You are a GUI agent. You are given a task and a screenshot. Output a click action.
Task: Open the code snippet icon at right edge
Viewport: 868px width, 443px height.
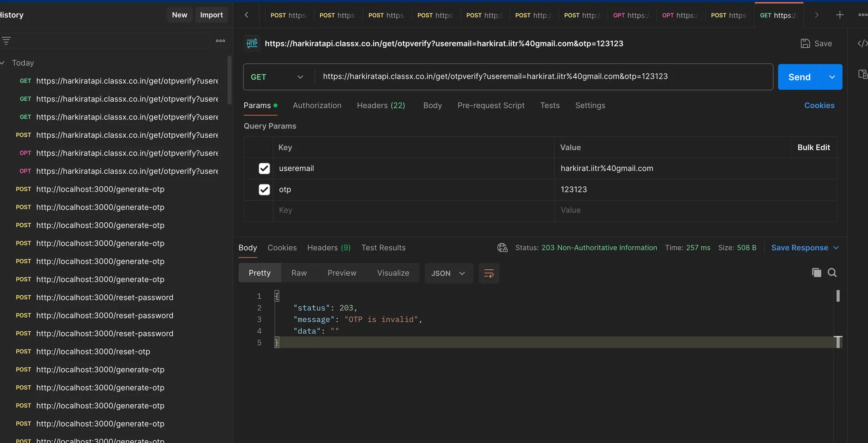(x=862, y=43)
